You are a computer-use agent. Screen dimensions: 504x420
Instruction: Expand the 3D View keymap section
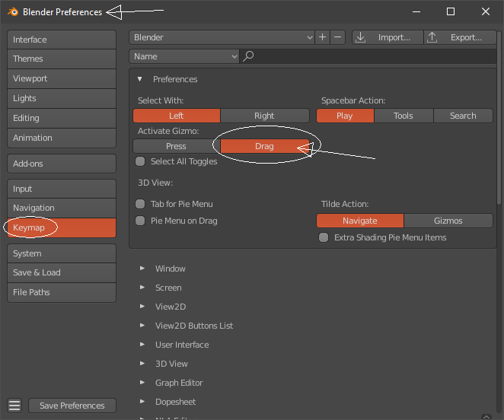142,364
